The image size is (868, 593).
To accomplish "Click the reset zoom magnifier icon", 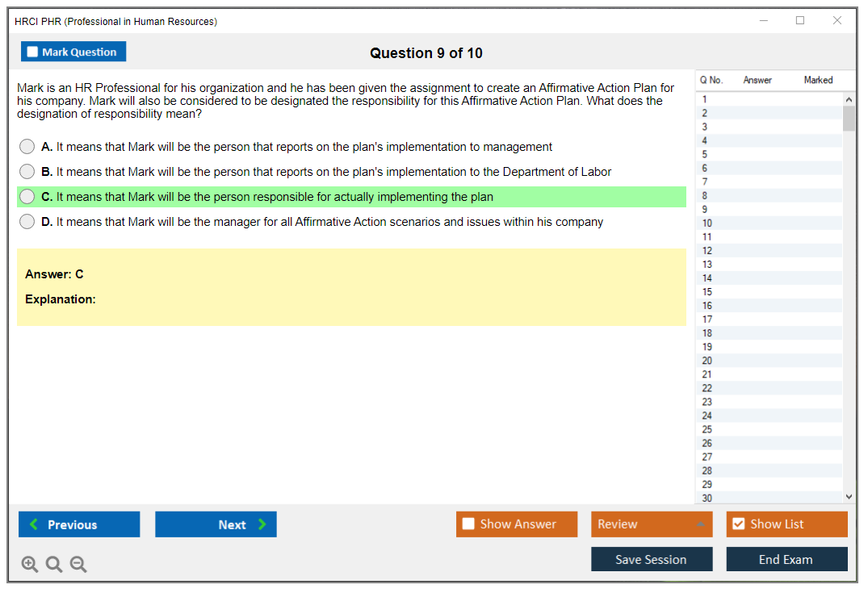I will tap(54, 564).
